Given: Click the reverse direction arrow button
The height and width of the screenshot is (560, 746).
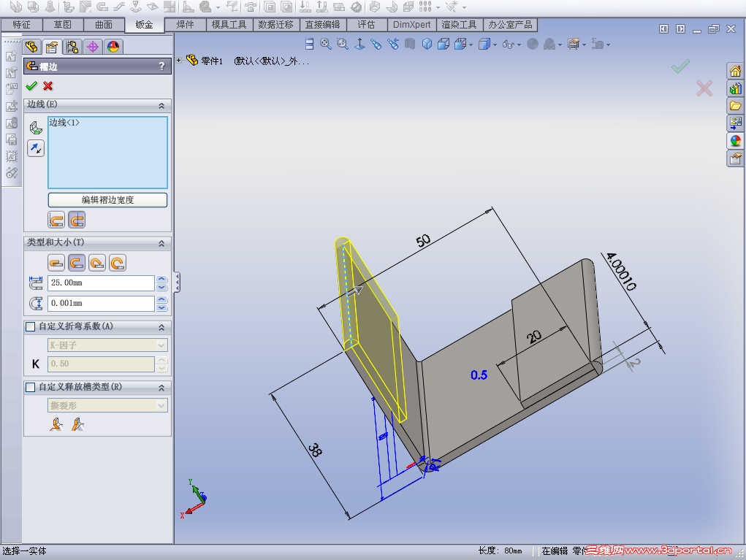Looking at the screenshot, I should [x=36, y=148].
